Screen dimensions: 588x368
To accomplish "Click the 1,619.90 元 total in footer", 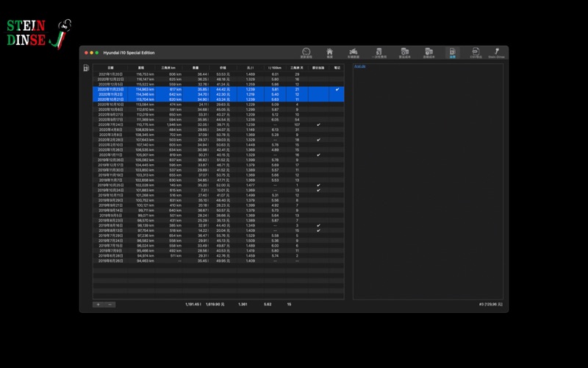I will click(x=215, y=305).
